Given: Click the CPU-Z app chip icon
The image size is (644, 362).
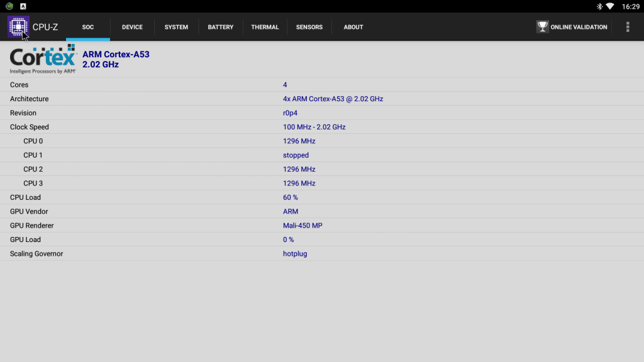Looking at the screenshot, I should point(18,27).
